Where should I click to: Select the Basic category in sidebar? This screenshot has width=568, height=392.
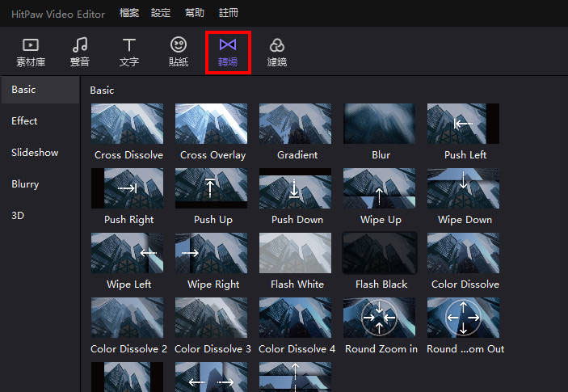click(40, 90)
